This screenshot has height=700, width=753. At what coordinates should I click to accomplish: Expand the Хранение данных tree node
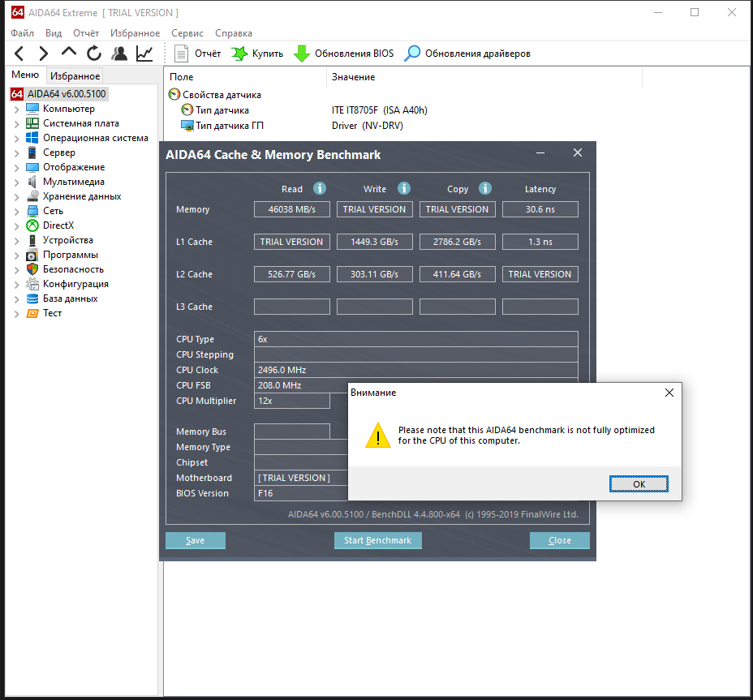pos(16,196)
